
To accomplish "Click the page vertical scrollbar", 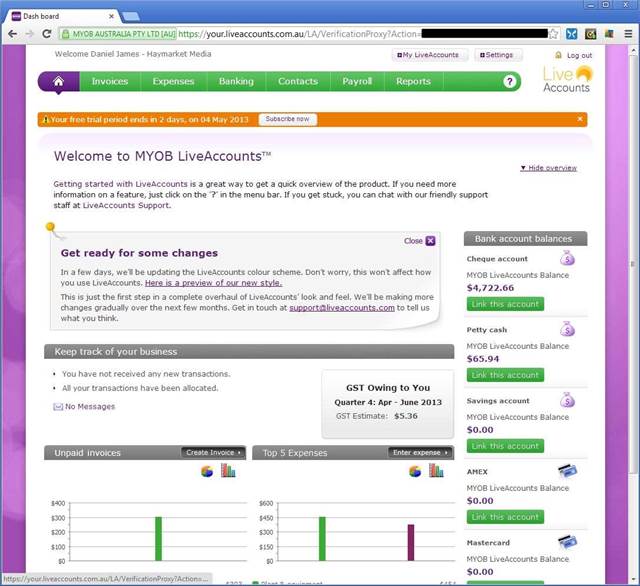I will [x=633, y=264].
